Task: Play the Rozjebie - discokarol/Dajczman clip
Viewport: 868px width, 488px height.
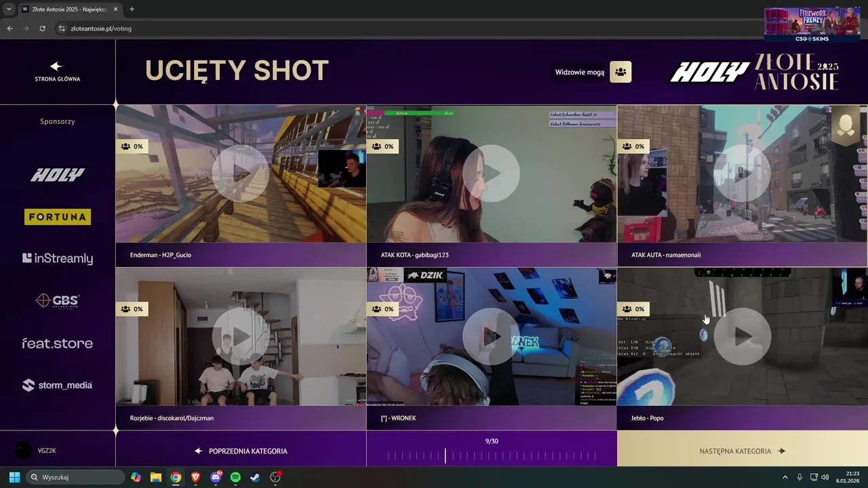Action: (241, 336)
